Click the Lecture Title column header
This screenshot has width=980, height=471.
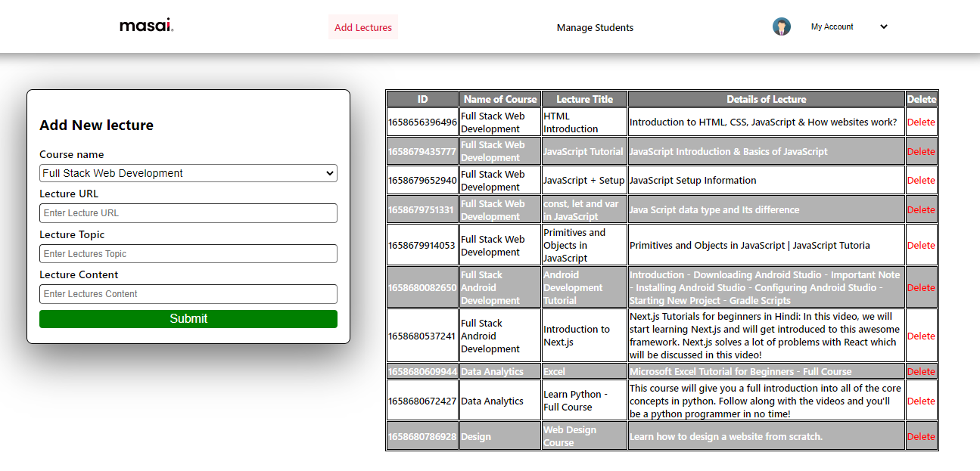pyautogui.click(x=584, y=99)
